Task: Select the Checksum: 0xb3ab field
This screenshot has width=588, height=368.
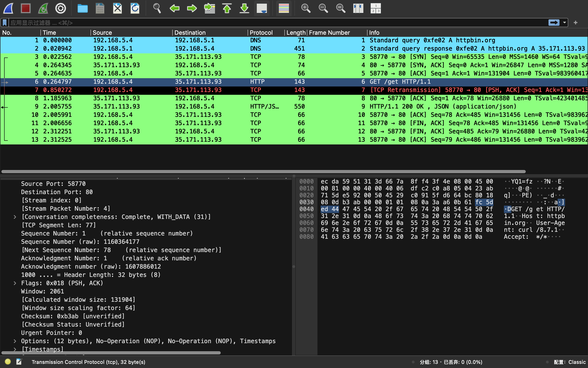Action: (73, 316)
